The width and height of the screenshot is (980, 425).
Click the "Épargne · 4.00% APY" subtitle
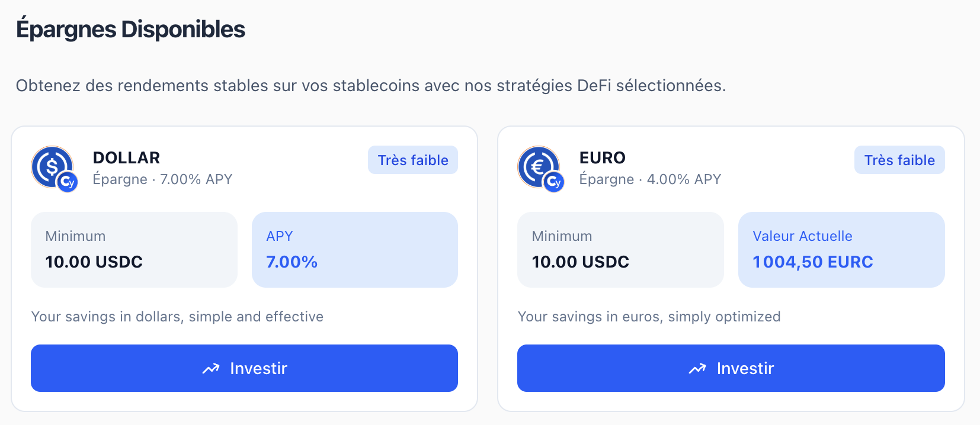click(650, 179)
